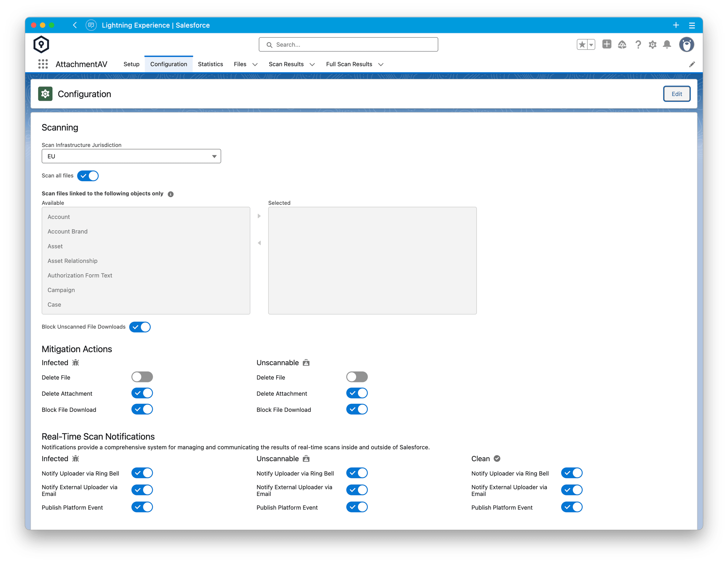
Task: Click the Edit button
Action: point(676,94)
